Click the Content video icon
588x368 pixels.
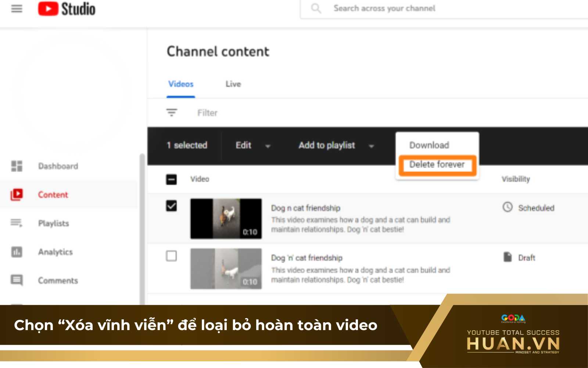17,194
